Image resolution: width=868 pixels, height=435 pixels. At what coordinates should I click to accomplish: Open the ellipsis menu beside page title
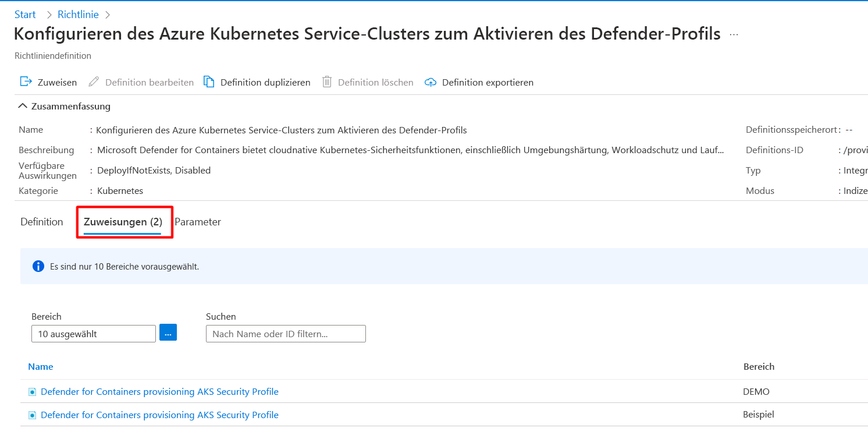[734, 35]
